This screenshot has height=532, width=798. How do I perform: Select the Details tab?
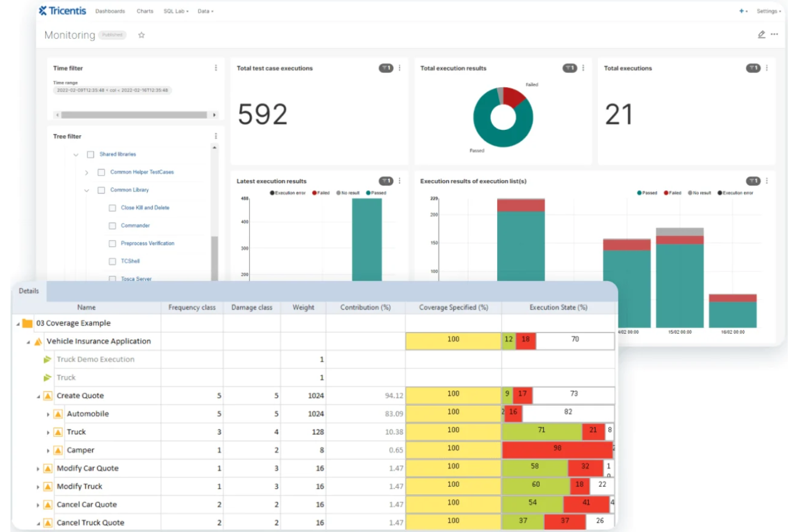coord(29,291)
